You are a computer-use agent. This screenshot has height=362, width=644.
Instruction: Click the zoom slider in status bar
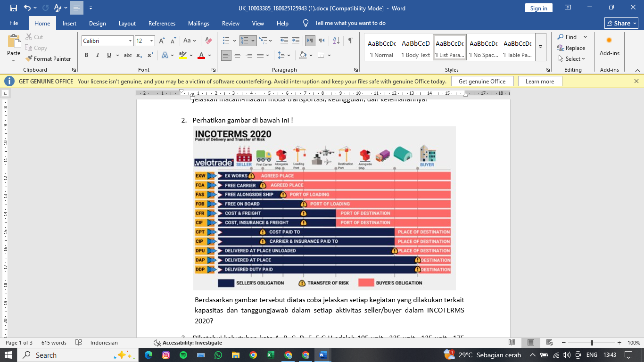click(x=592, y=343)
